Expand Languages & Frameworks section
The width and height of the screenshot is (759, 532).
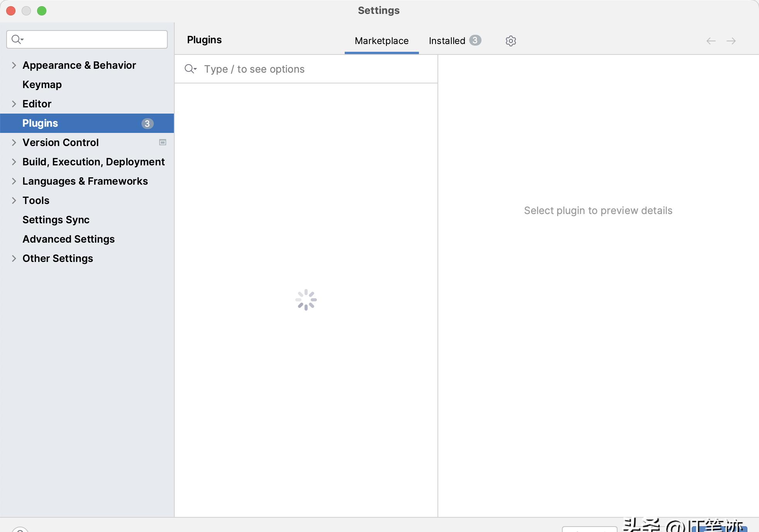coord(14,181)
